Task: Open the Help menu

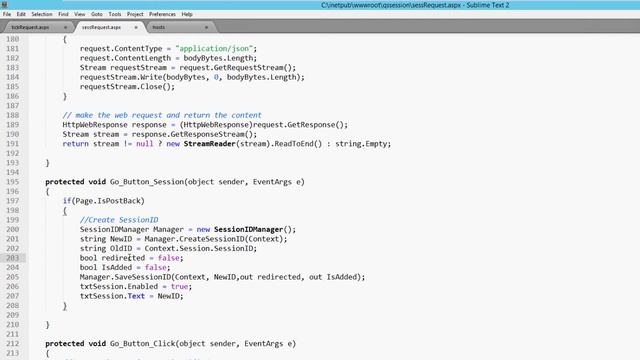Action: coord(187,14)
